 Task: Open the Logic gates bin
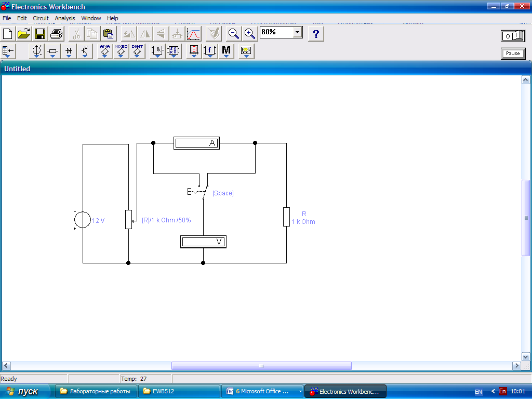click(157, 51)
